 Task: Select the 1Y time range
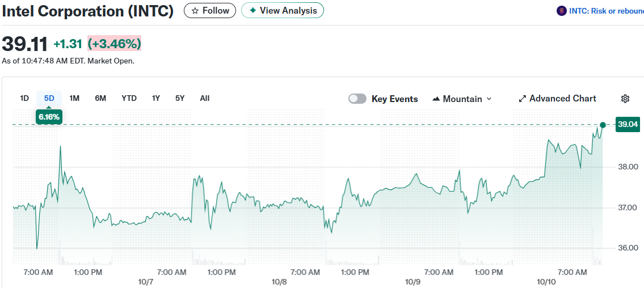(156, 98)
